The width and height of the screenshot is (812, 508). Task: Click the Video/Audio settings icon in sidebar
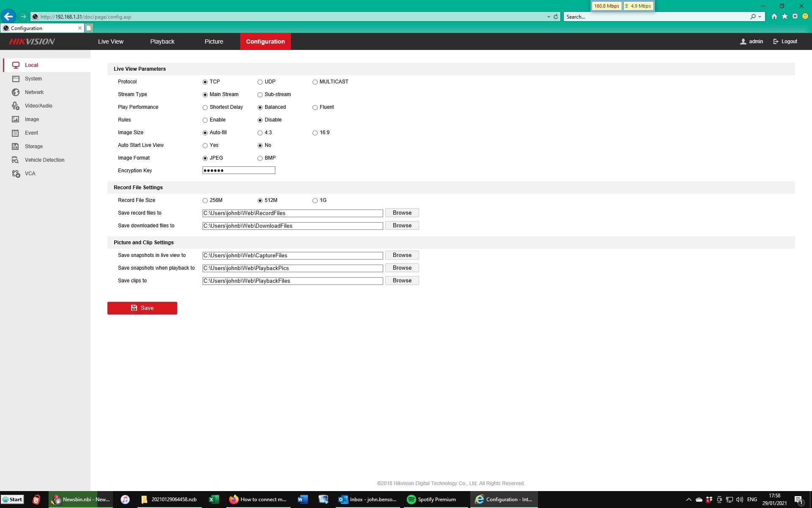[x=16, y=105]
